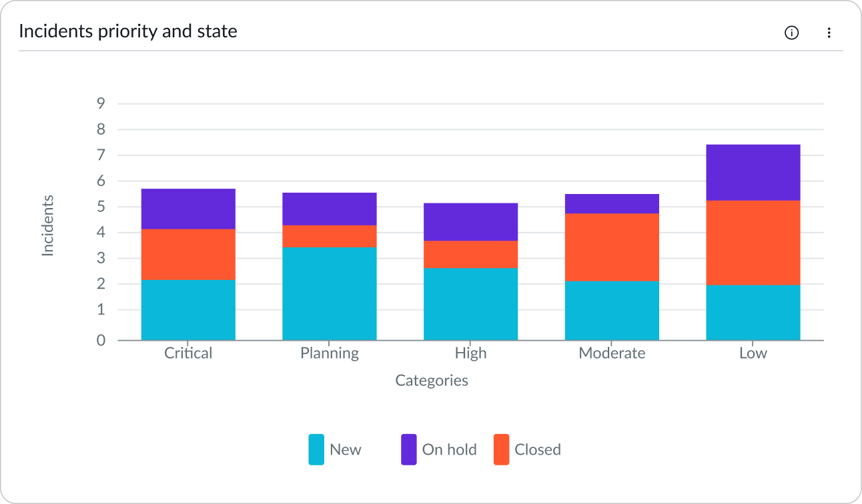The width and height of the screenshot is (862, 504).
Task: Select the chart title Incidents priority and state
Action: pos(129,31)
